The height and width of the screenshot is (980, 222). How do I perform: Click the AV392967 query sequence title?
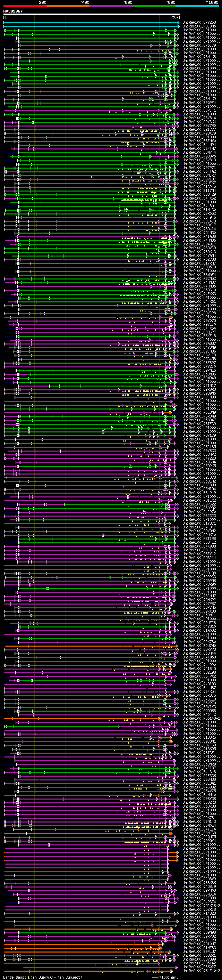point(13,11)
